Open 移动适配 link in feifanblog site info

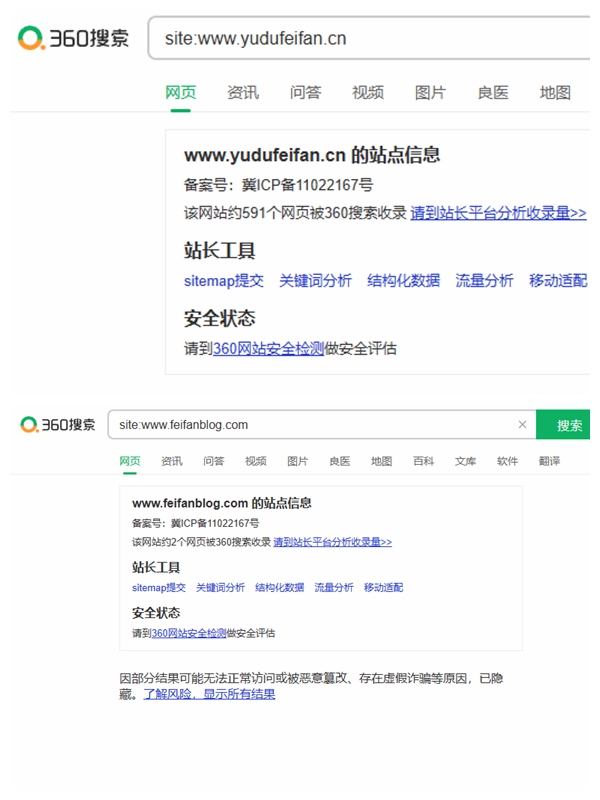tap(384, 588)
